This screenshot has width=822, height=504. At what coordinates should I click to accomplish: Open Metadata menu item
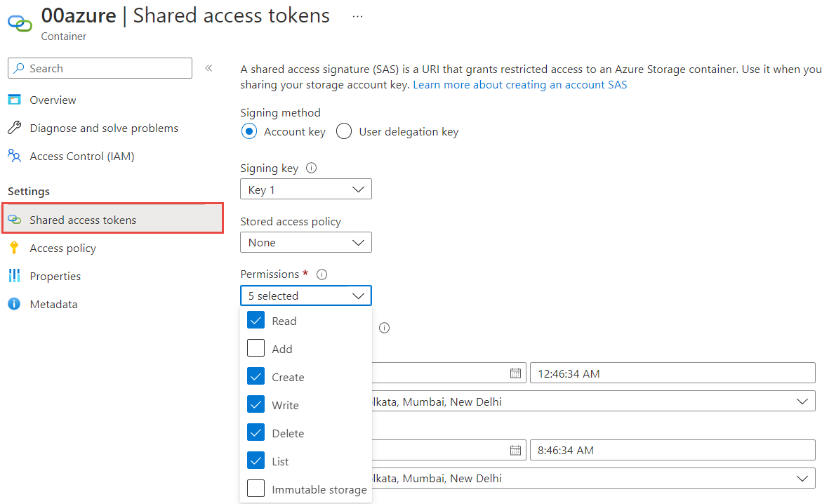pyautogui.click(x=53, y=304)
